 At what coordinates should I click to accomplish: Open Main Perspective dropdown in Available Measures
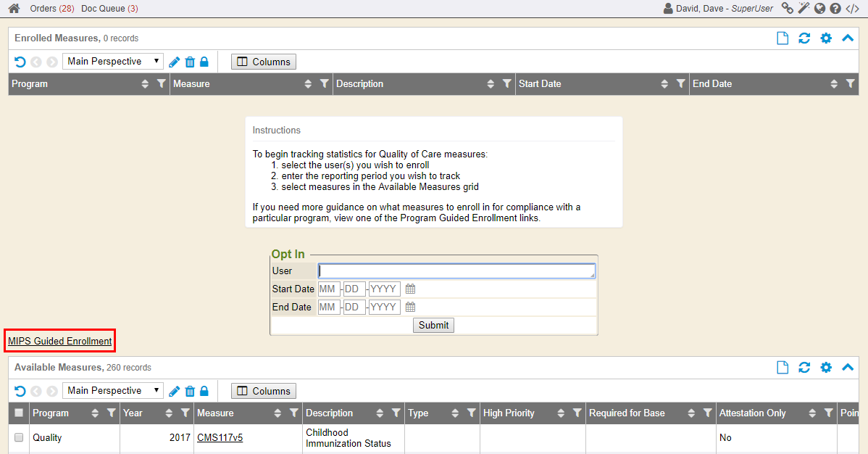click(113, 391)
